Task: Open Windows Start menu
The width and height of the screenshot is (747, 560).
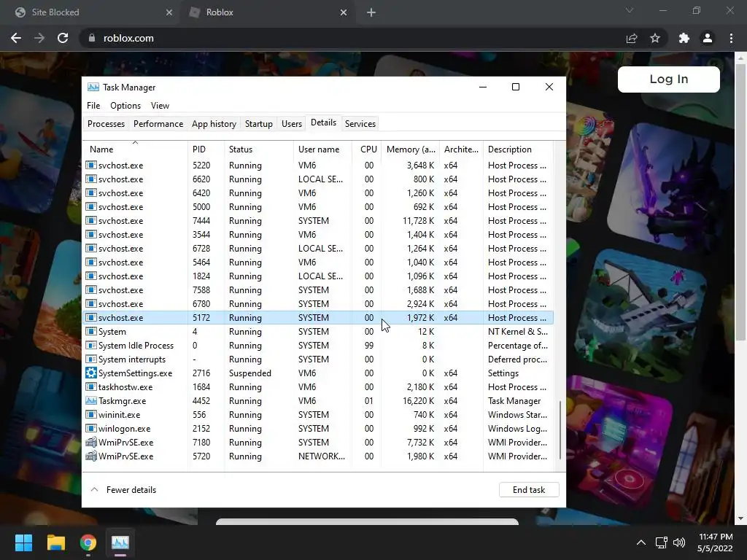Action: pyautogui.click(x=23, y=542)
